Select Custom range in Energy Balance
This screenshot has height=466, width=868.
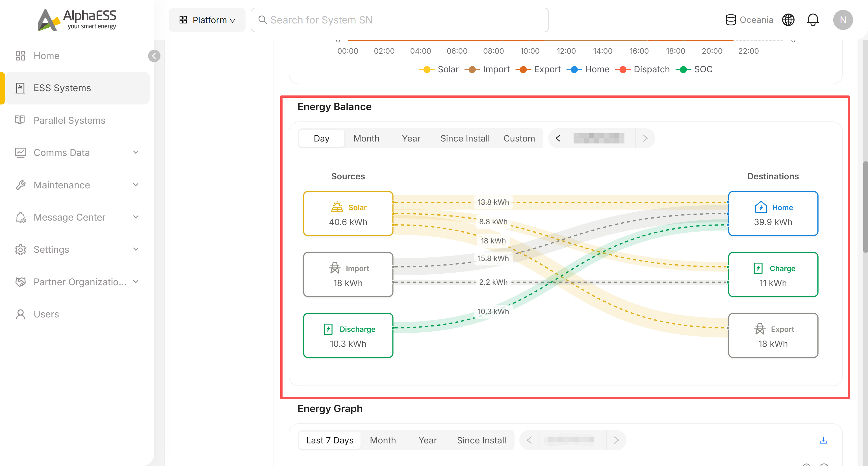[519, 138]
